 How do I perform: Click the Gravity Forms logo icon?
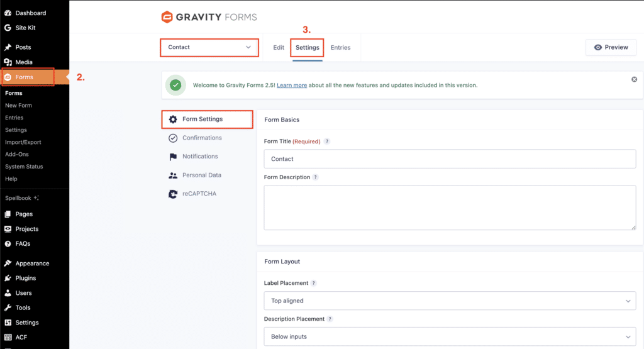point(167,17)
